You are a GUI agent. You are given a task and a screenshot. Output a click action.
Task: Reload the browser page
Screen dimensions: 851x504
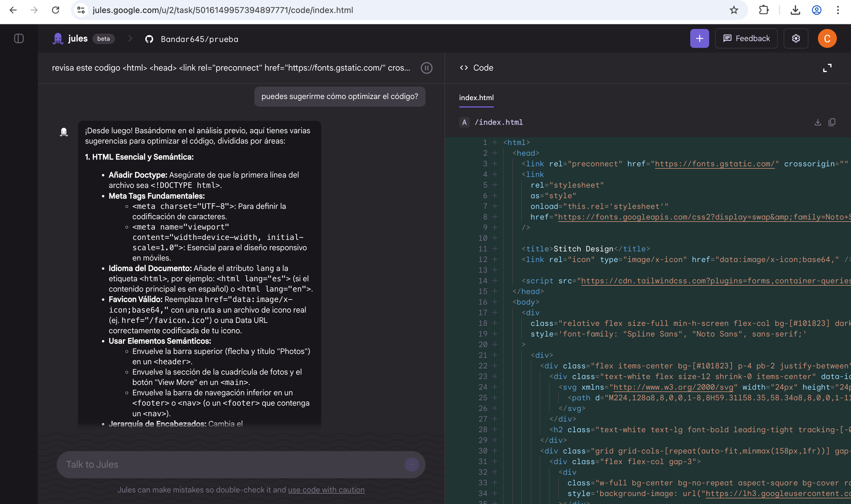tap(55, 10)
